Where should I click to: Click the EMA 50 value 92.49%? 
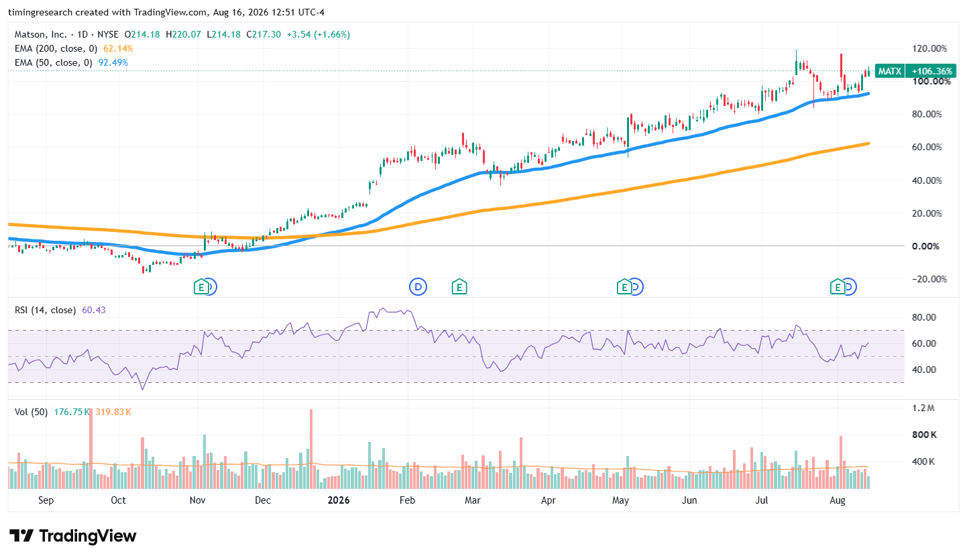tap(113, 62)
